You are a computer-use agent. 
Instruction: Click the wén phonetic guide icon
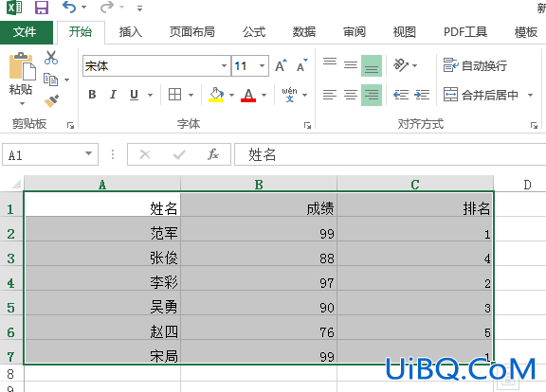pyautogui.click(x=289, y=95)
